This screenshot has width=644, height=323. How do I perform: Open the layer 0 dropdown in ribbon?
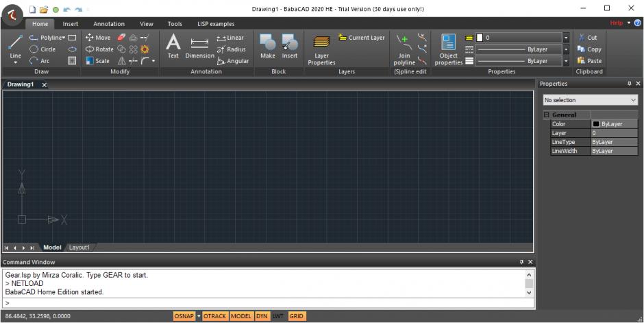coord(566,38)
